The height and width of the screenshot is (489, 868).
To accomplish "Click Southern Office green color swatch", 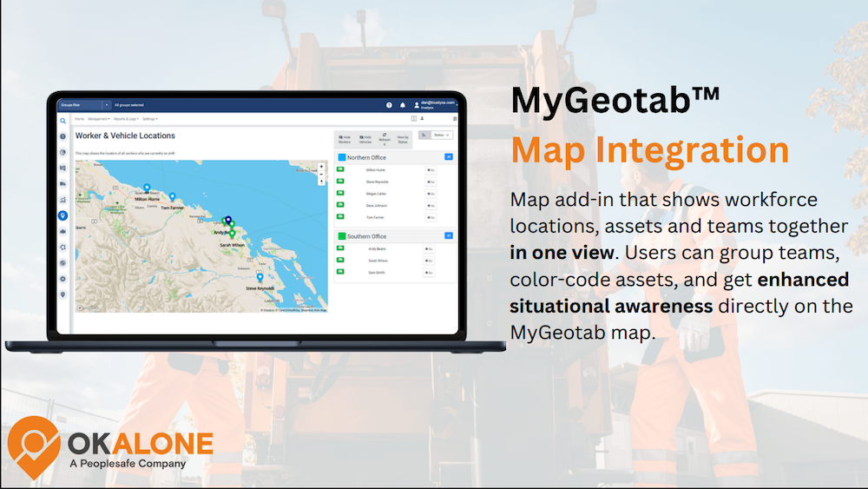I will click(x=342, y=236).
